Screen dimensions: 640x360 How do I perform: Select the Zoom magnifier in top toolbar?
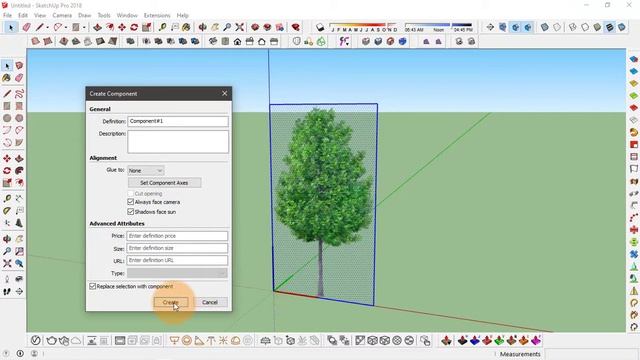click(227, 27)
